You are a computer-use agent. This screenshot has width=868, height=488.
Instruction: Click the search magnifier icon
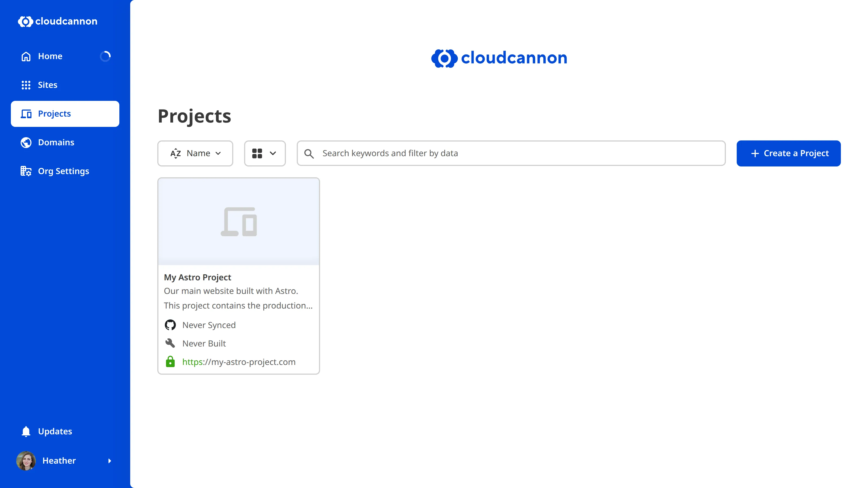pos(309,153)
